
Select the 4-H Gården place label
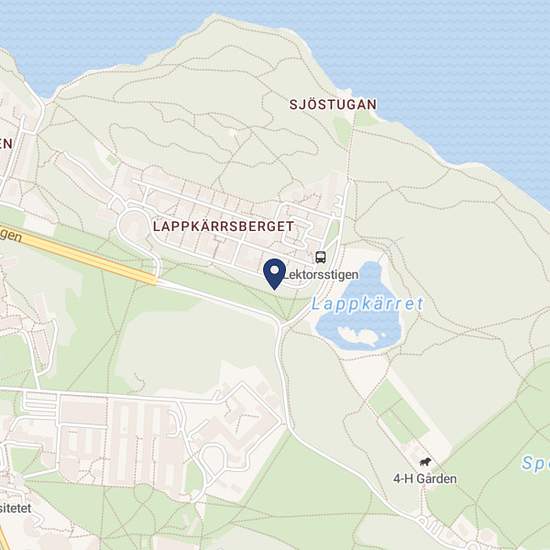(x=425, y=478)
